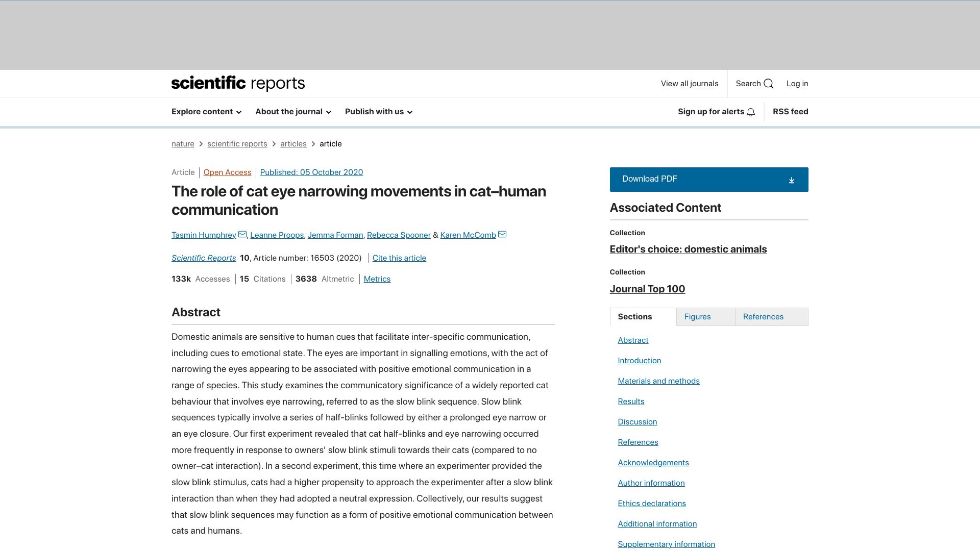Jump to Supplementary information section
Screen dimensions: 980x551
click(667, 544)
